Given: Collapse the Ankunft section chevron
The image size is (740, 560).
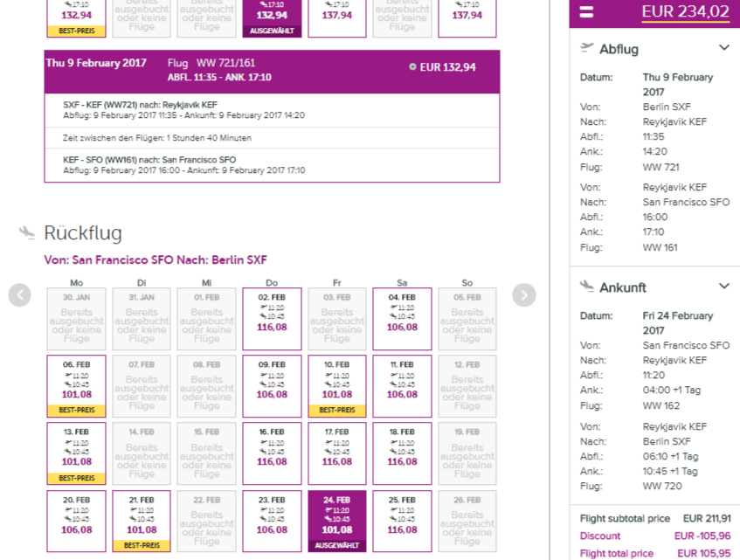Looking at the screenshot, I should point(723,287).
